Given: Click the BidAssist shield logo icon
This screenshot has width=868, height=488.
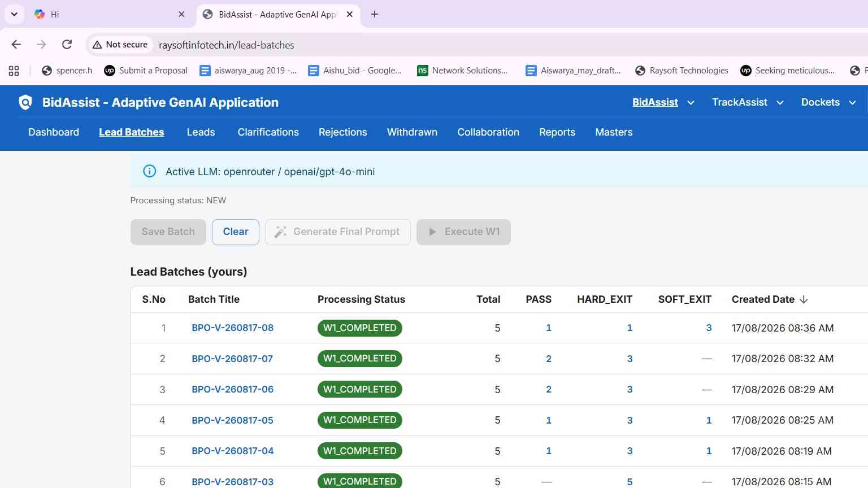Looking at the screenshot, I should pyautogui.click(x=25, y=102).
